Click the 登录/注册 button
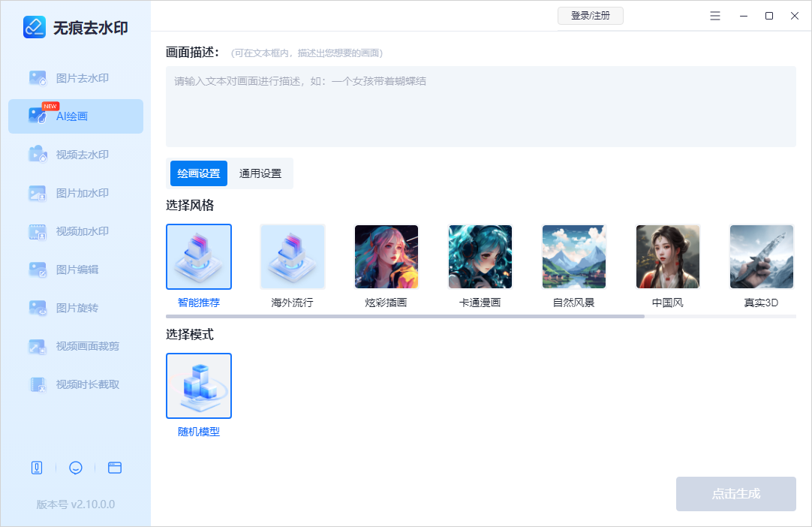 tap(591, 15)
